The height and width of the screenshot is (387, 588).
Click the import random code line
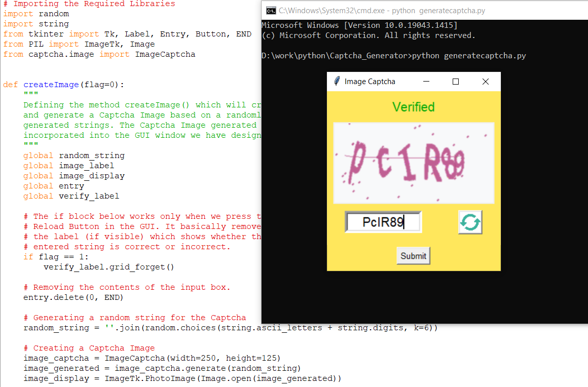[x=35, y=14]
